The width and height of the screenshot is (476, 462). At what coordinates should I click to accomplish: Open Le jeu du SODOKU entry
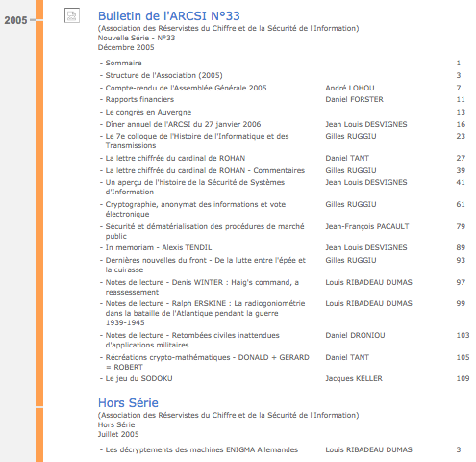click(139, 378)
